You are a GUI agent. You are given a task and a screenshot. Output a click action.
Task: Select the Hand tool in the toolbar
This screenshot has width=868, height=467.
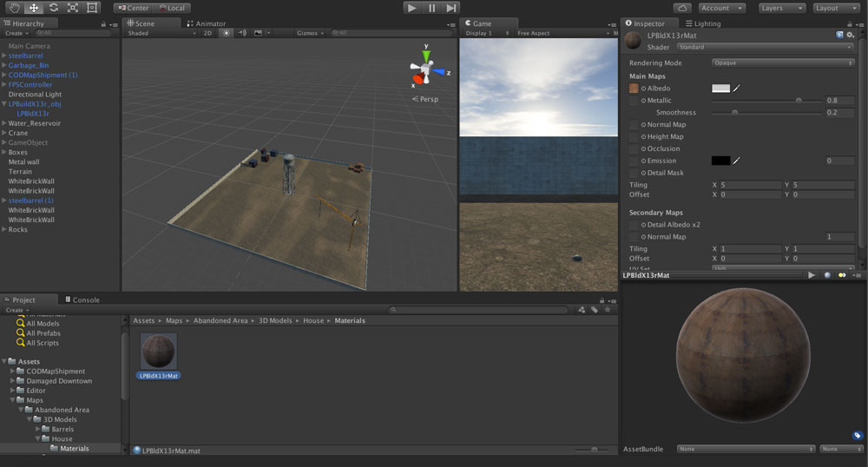(x=14, y=8)
